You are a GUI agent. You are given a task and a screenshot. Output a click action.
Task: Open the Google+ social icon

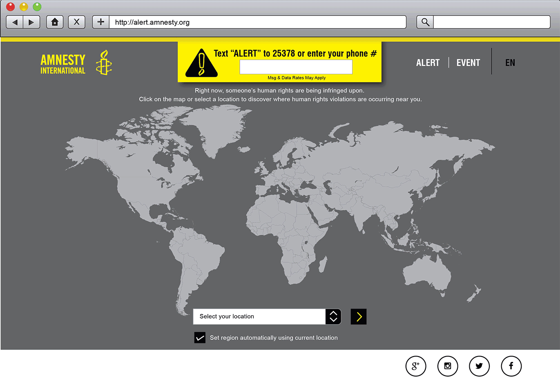[x=416, y=366]
